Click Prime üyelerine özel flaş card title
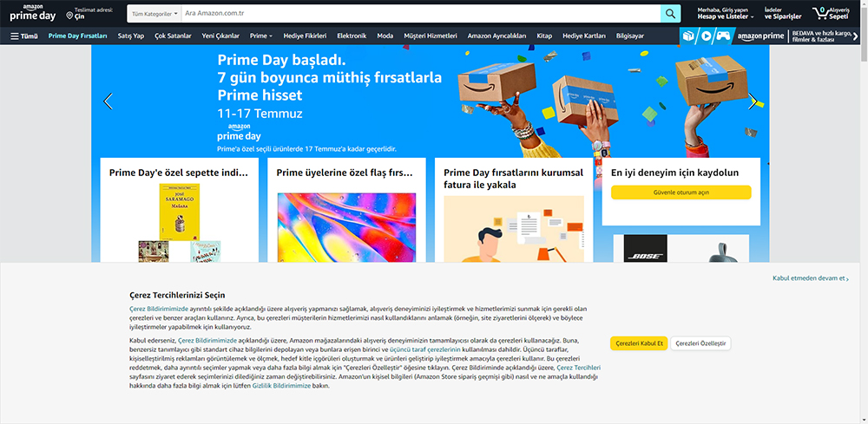This screenshot has width=868, height=424. 345,173
